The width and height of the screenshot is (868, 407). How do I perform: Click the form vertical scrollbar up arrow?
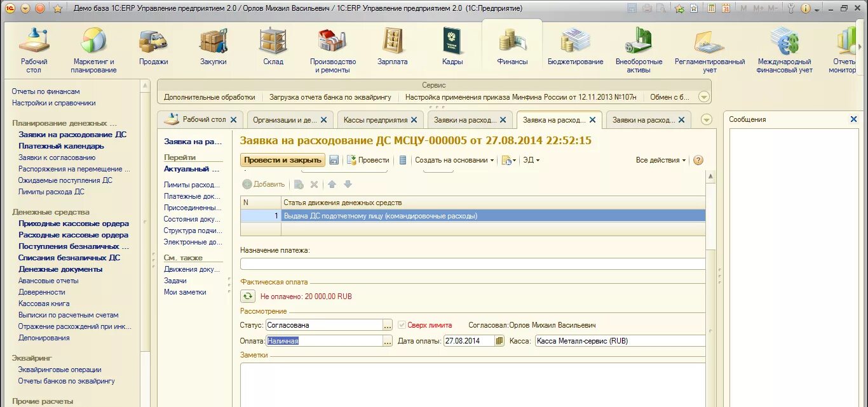coord(710,176)
